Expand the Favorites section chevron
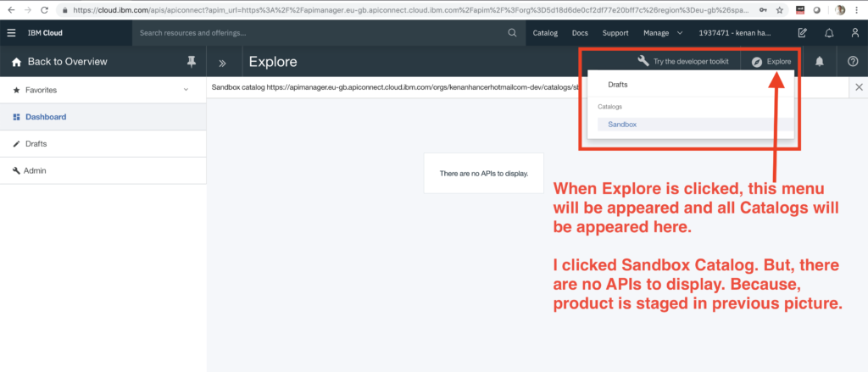This screenshot has width=868, height=372. pyautogui.click(x=186, y=90)
